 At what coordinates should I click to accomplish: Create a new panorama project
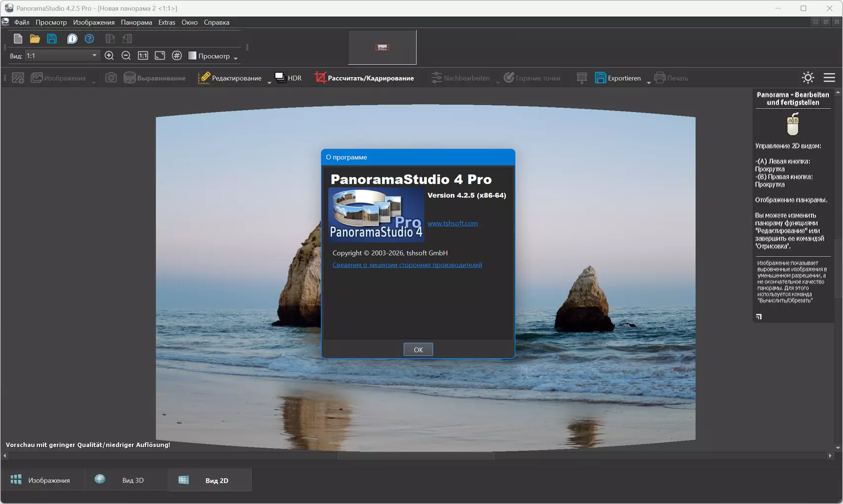pos(18,39)
